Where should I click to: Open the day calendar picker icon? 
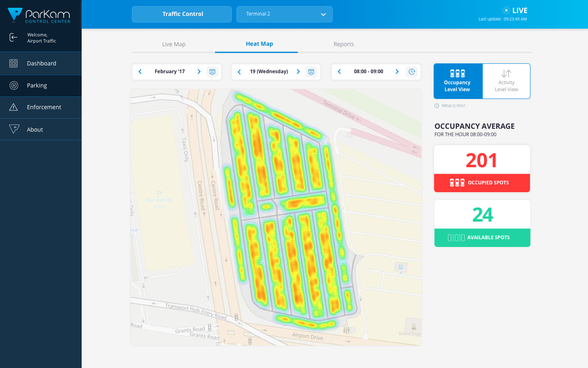click(x=311, y=72)
